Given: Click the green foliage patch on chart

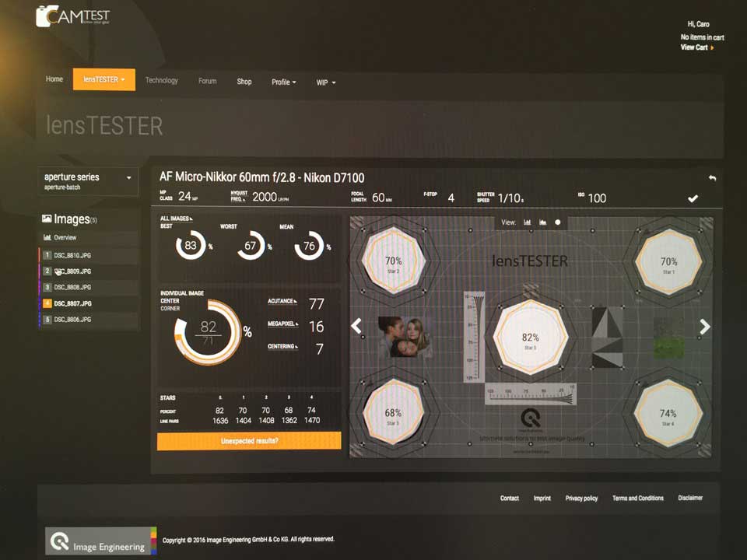Looking at the screenshot, I should tap(668, 338).
